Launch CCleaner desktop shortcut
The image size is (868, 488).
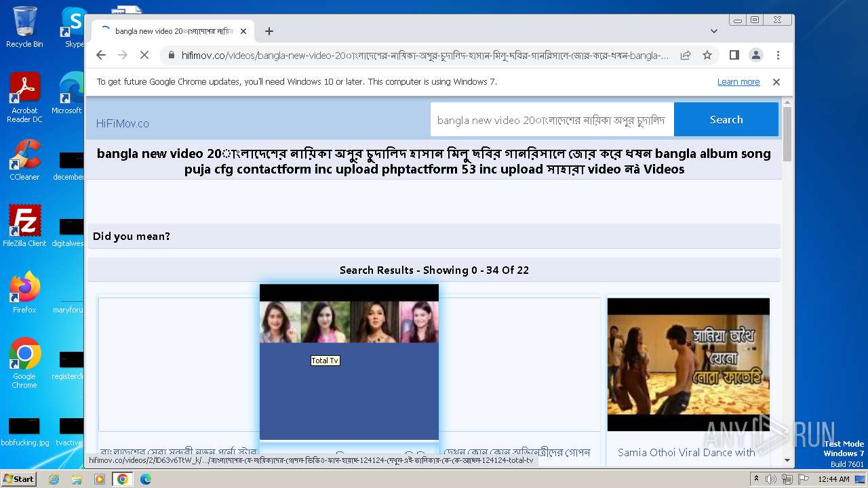tap(24, 160)
